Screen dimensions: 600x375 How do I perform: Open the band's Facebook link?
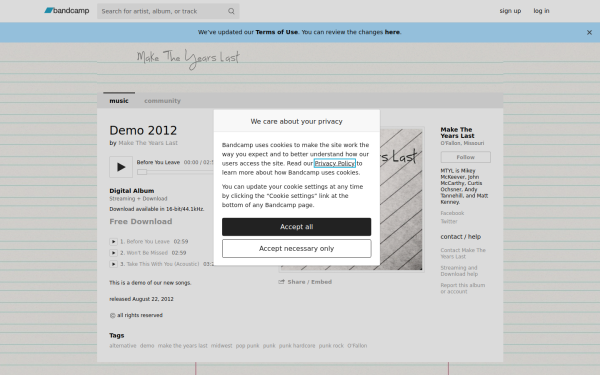point(452,213)
